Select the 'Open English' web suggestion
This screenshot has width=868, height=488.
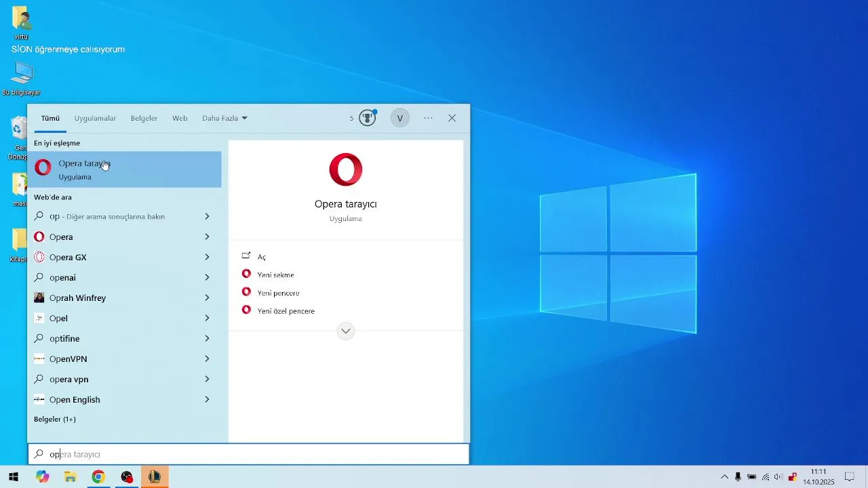coord(124,399)
